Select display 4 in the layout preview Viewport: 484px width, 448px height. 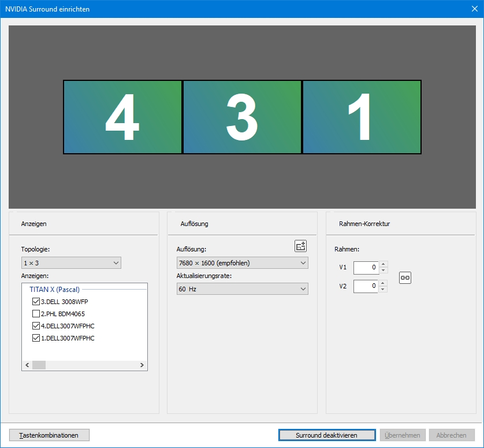[122, 117]
